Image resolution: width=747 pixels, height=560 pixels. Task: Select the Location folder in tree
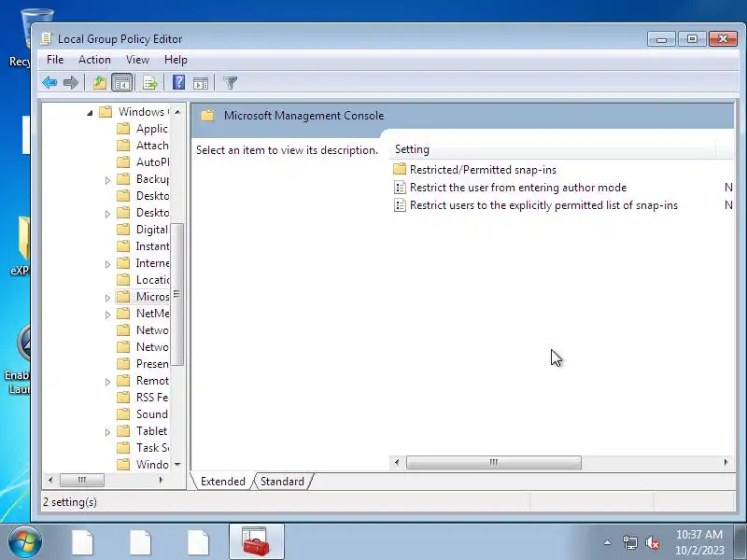click(143, 279)
